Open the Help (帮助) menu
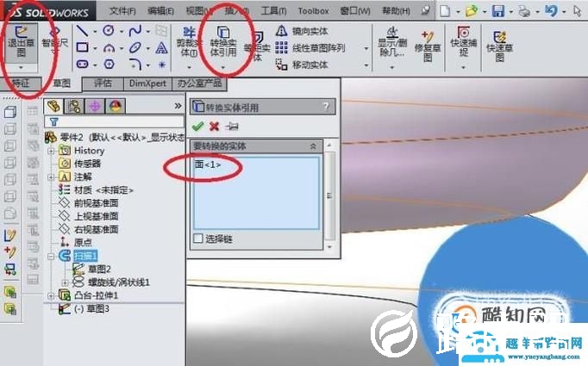 (396, 11)
